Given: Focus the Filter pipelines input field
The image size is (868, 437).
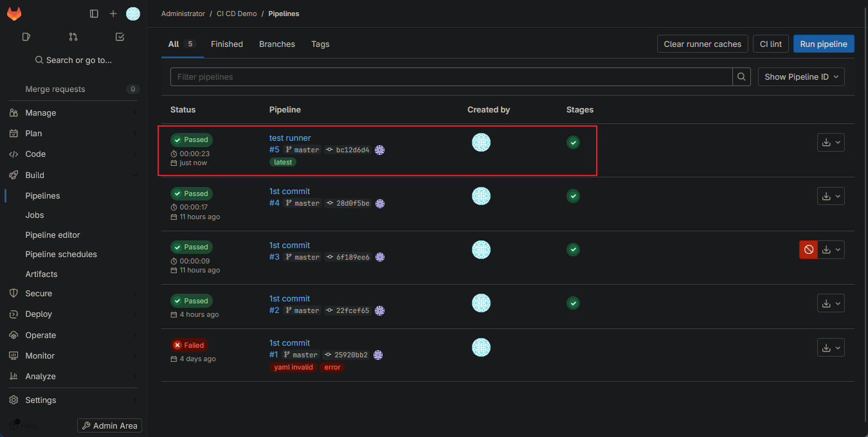Looking at the screenshot, I should 451,76.
